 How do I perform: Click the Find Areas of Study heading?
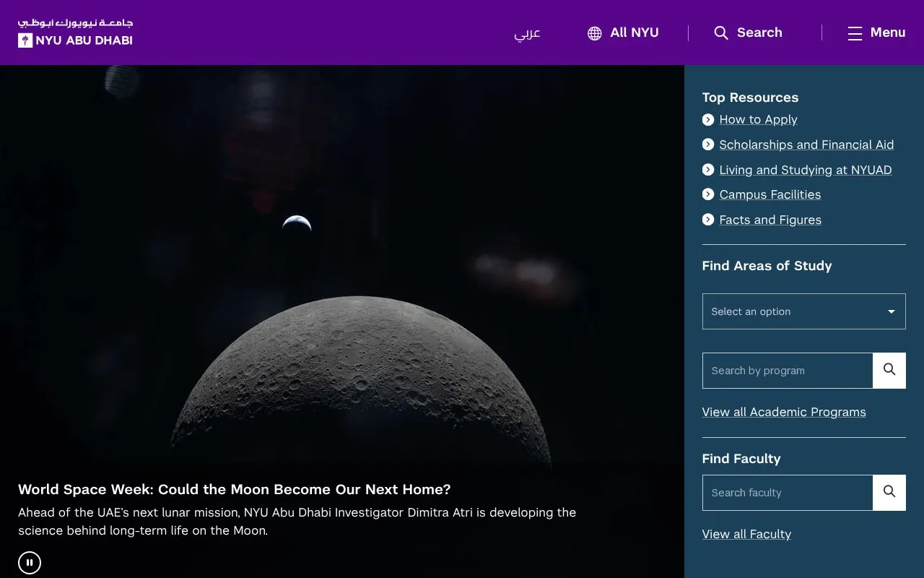click(x=767, y=266)
